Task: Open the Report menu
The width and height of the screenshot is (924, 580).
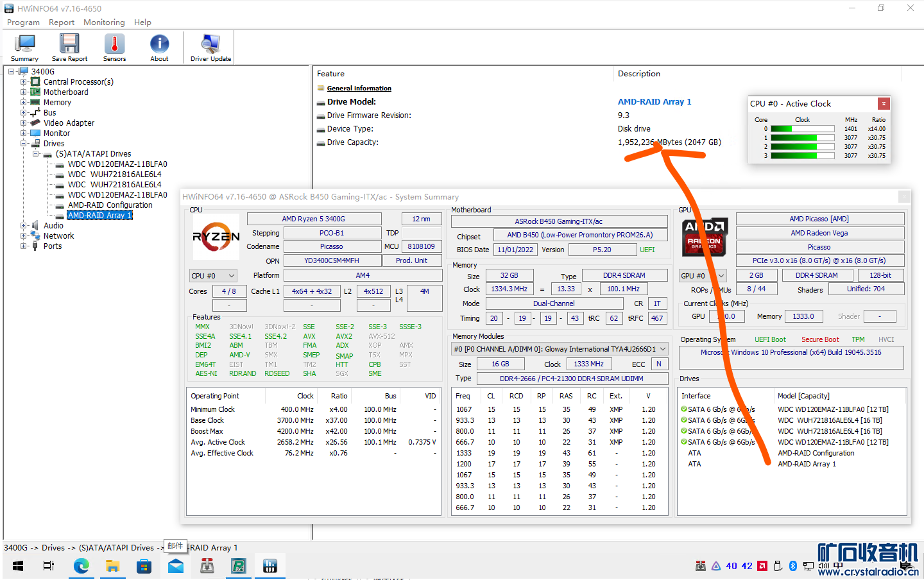Action: click(62, 22)
